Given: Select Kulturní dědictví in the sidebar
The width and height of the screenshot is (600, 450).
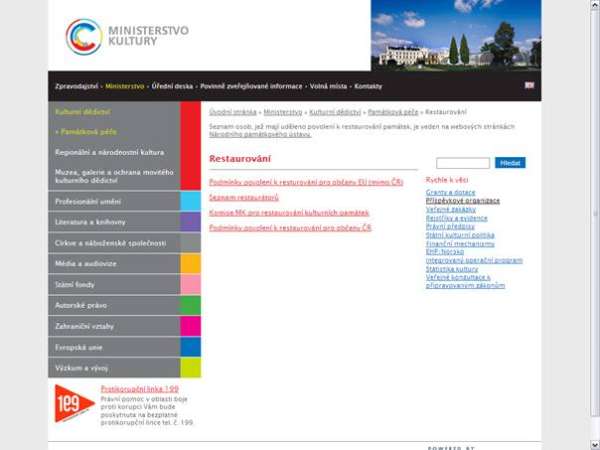Looking at the screenshot, I should tap(83, 112).
